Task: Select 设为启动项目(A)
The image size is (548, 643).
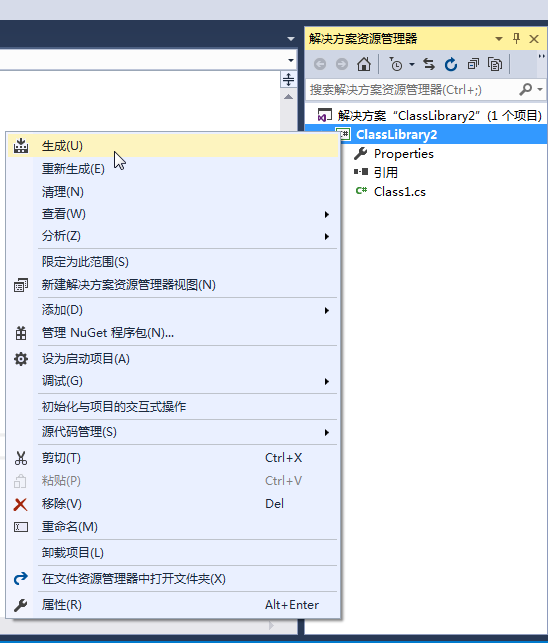Action: click(x=173, y=359)
